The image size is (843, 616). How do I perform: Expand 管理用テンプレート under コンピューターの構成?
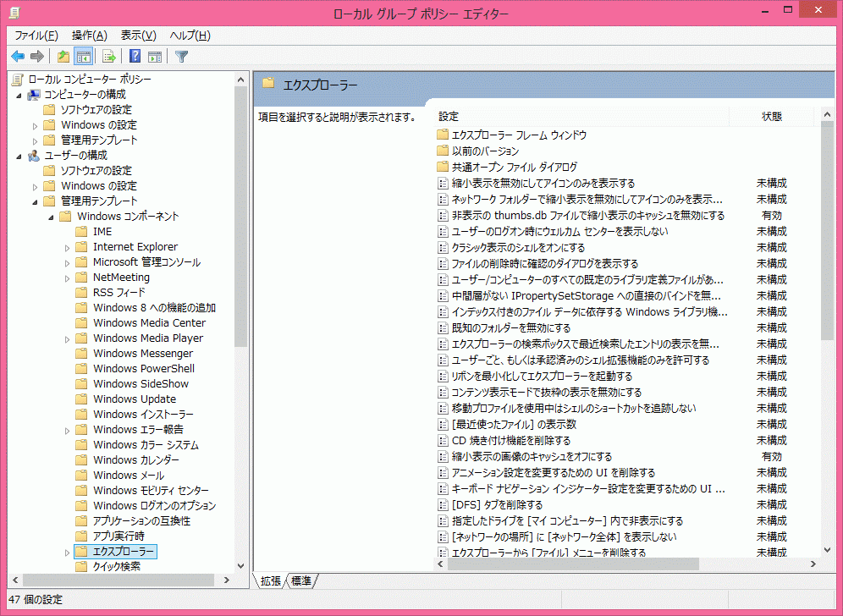[35, 140]
